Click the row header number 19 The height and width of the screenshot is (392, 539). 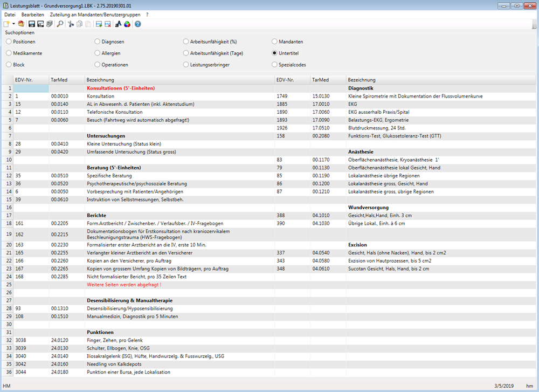tap(8, 234)
